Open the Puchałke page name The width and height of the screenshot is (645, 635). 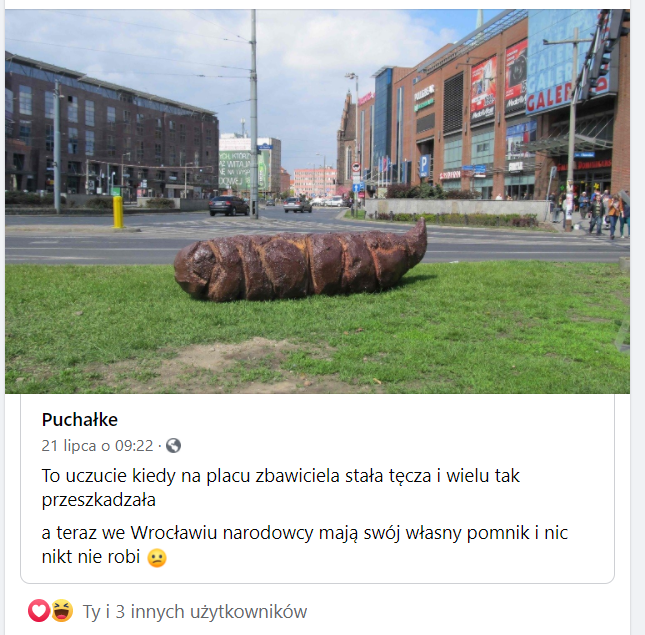coord(80,420)
